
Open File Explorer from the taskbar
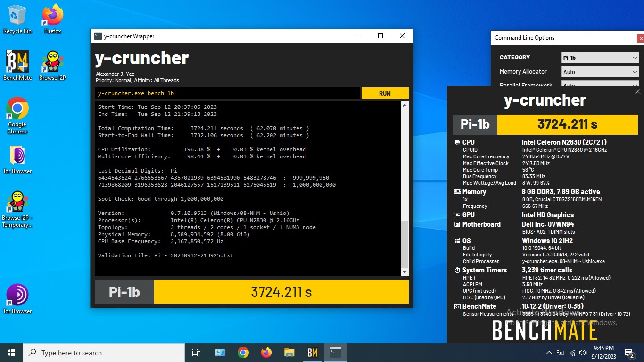[x=289, y=353]
